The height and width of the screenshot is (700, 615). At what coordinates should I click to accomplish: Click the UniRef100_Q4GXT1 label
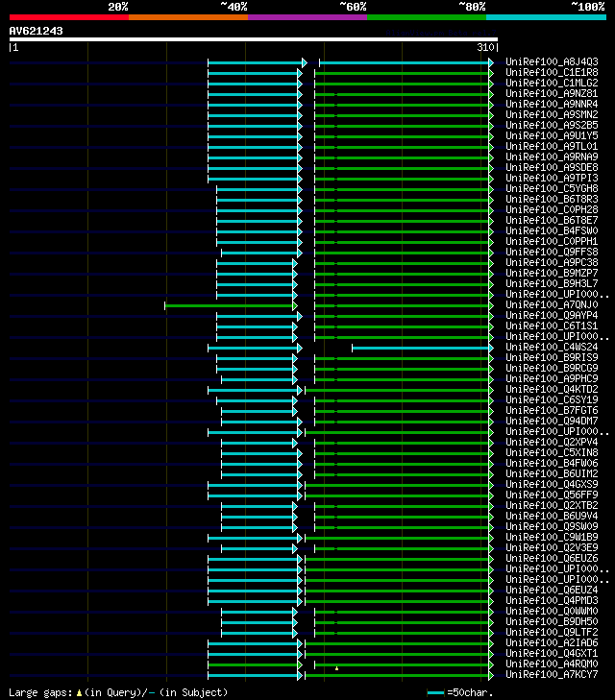click(552, 654)
